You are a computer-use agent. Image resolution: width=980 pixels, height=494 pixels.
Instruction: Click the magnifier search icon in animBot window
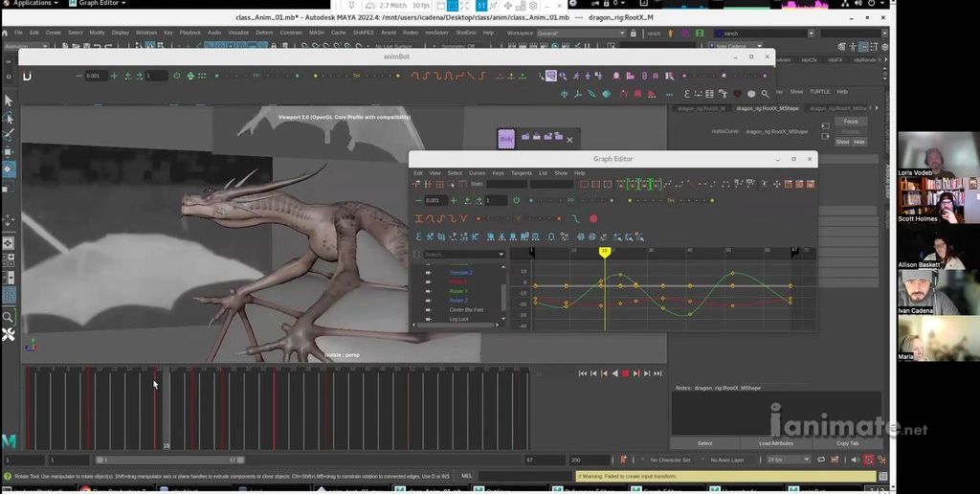765,94
